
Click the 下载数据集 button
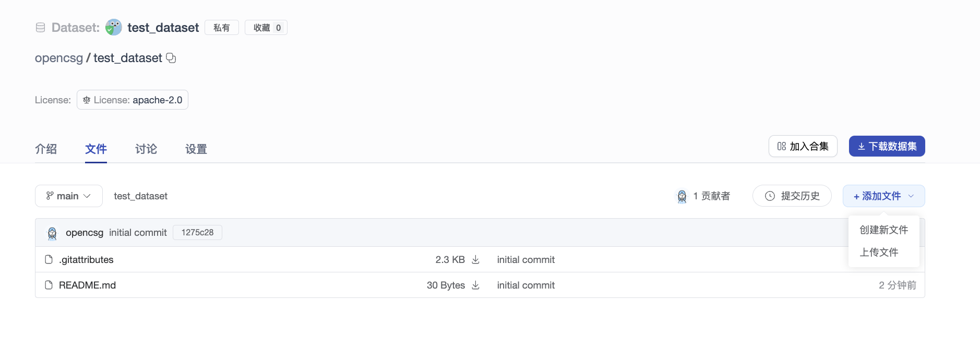887,146
